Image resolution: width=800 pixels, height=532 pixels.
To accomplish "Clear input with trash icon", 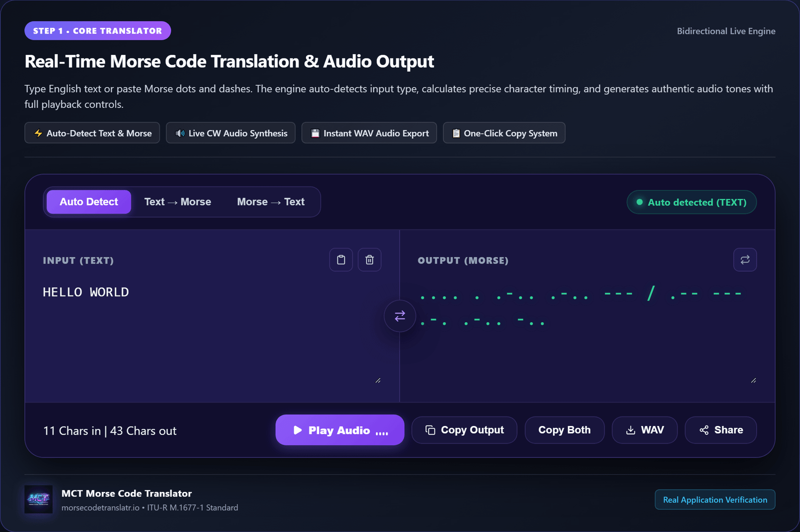I will [369, 259].
